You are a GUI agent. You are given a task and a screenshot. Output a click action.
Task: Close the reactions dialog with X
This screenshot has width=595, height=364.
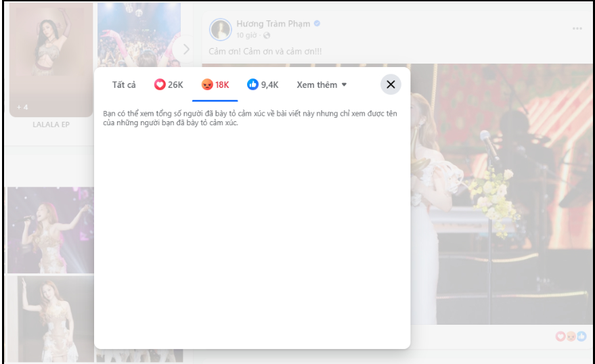pos(391,85)
